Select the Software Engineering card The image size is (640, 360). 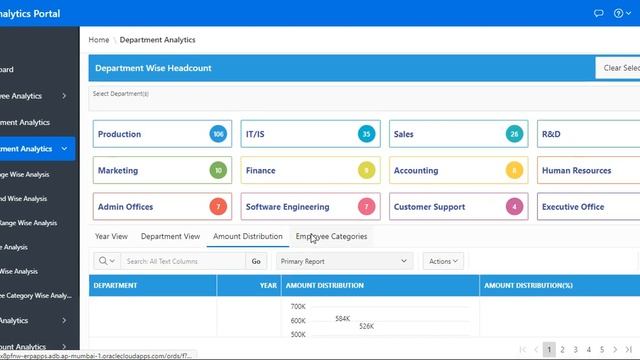pyautogui.click(x=310, y=207)
